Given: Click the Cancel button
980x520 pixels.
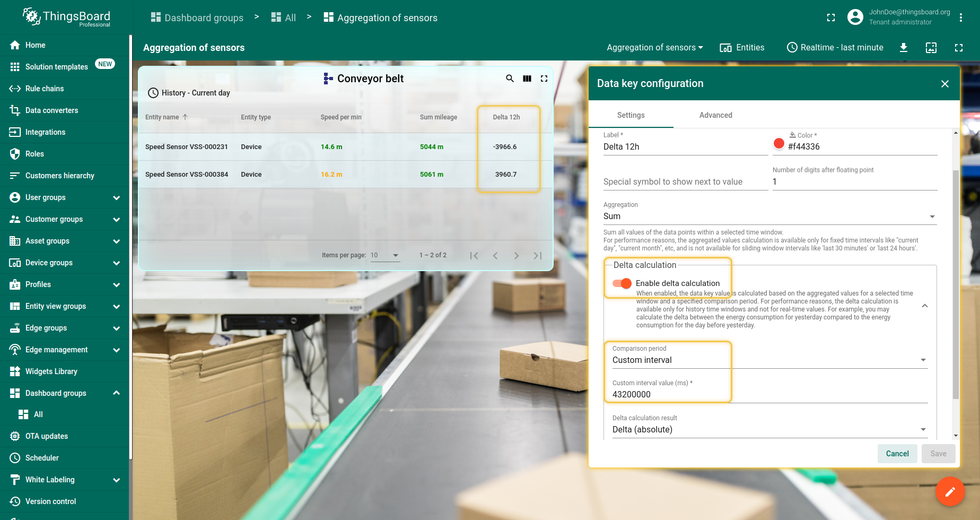Looking at the screenshot, I should 897,454.
